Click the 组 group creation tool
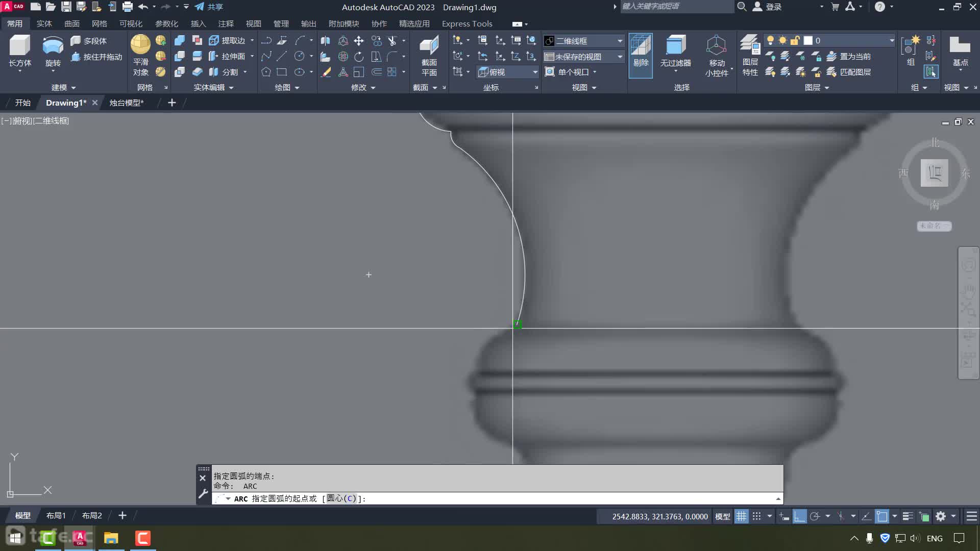This screenshot has height=551, width=980. 911,51
